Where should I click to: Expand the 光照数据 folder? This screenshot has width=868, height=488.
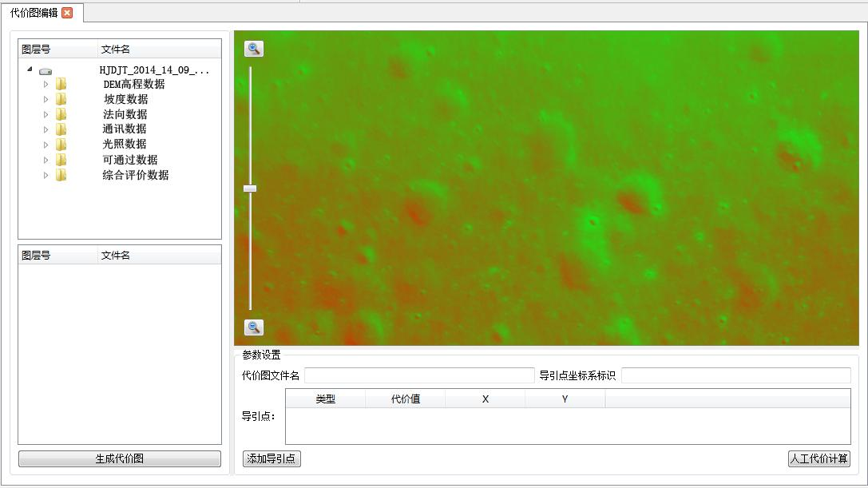click(46, 144)
